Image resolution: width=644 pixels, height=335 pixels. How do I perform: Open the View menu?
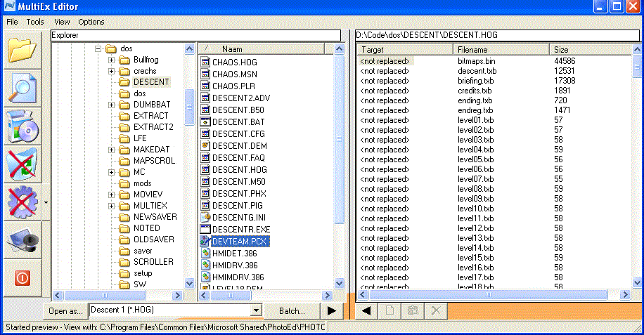click(62, 22)
